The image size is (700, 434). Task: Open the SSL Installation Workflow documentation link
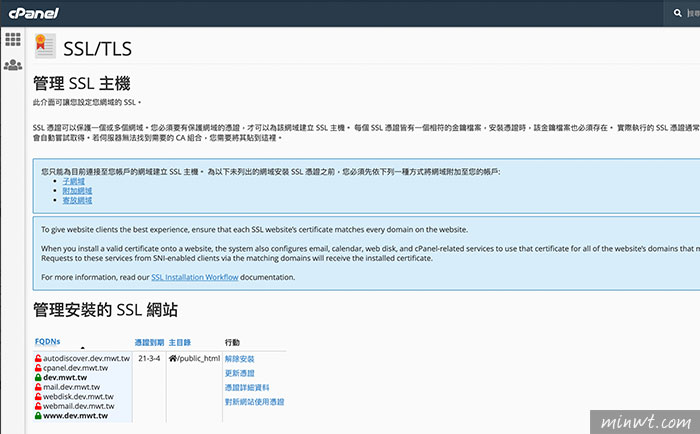[195, 277]
